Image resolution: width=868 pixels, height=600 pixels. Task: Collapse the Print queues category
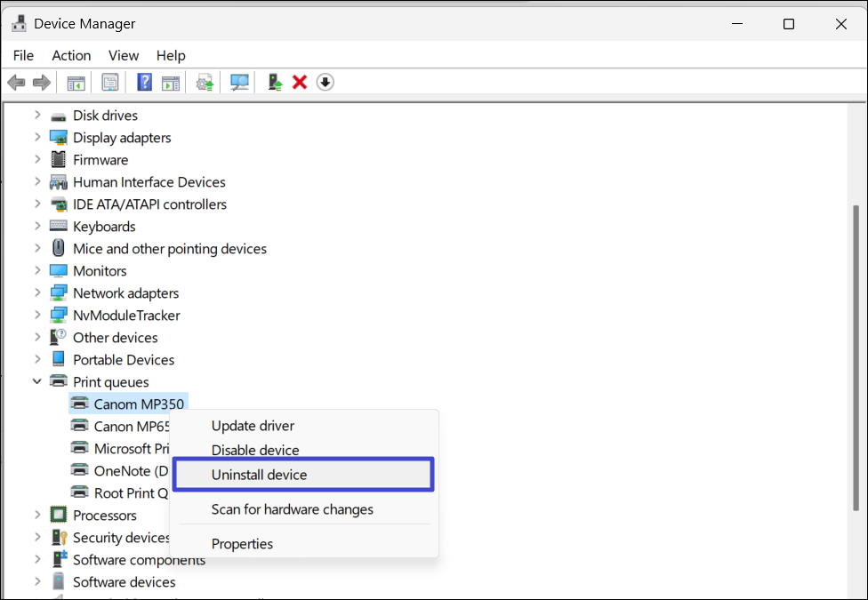click(x=37, y=381)
